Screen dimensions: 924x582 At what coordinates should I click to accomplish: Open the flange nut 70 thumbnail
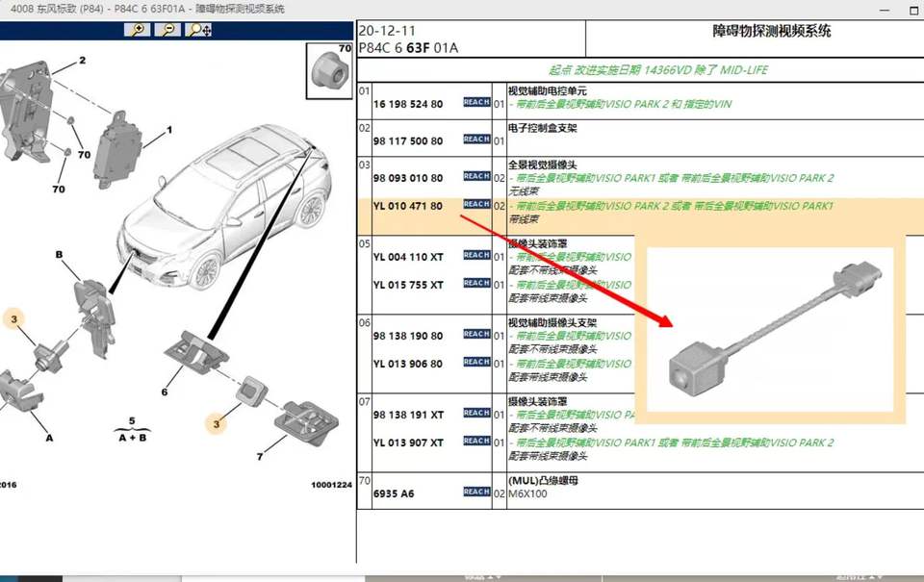pos(329,70)
